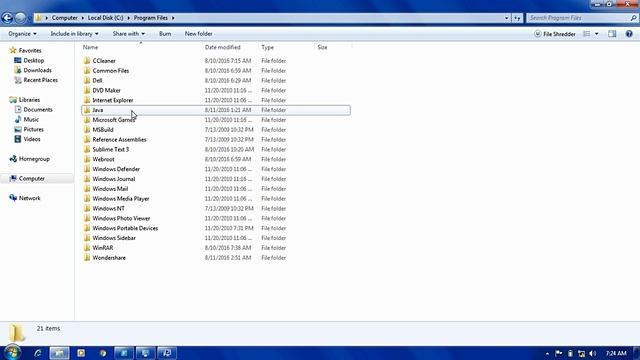Viewport: 640px width, 360px height.
Task: Select the Windows Sidebar folder name
Action: [114, 238]
